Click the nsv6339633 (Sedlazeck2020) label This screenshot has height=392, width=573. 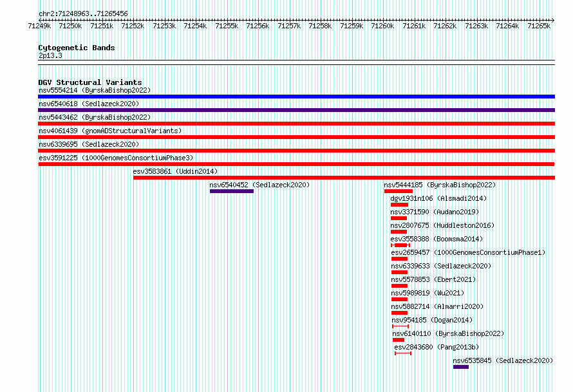(441, 266)
